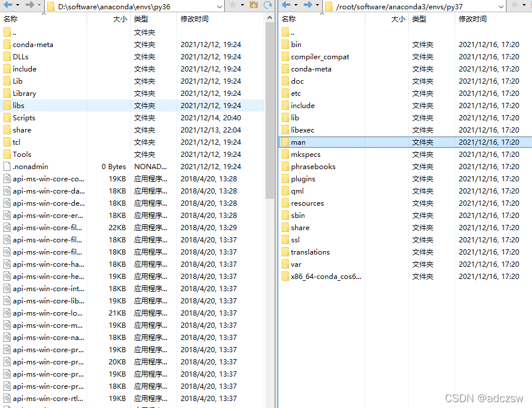This screenshot has height=408, width=532.
Task: Click the refresh icon between the two panes
Action: click(267, 6)
